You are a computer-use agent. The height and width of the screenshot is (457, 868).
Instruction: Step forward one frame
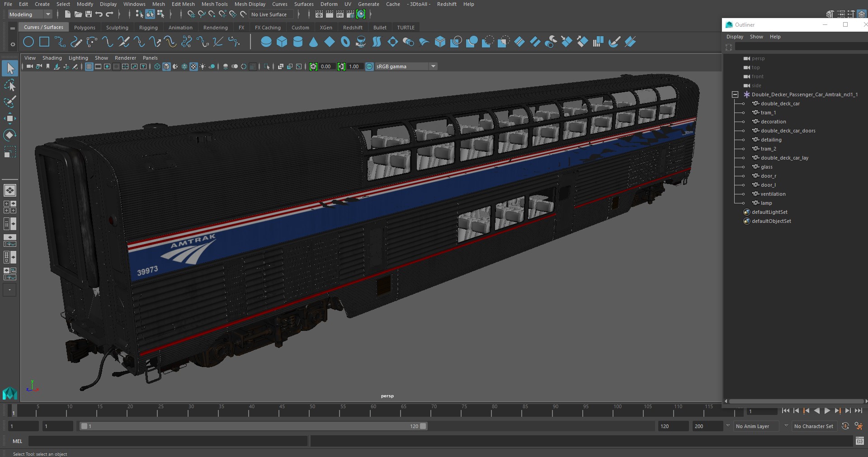click(848, 411)
